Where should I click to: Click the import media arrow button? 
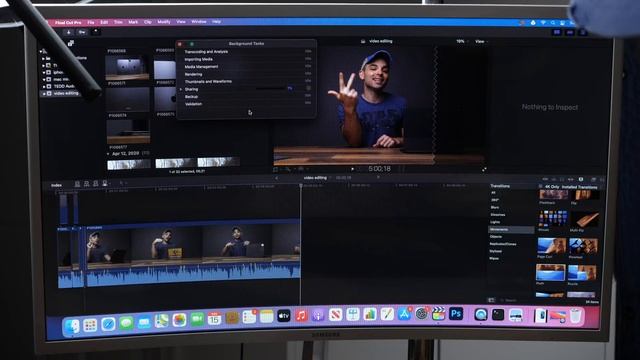(69, 32)
